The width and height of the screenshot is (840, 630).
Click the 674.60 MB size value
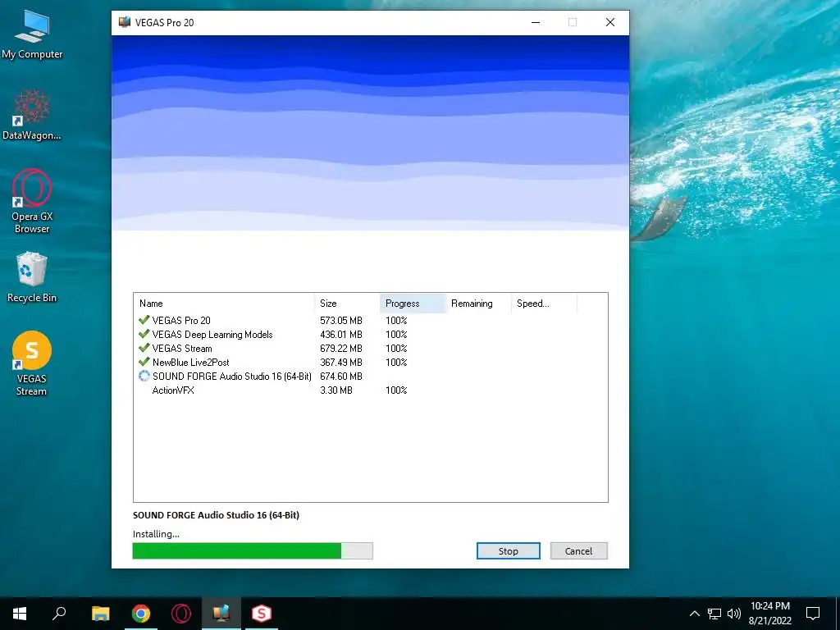[x=341, y=376]
